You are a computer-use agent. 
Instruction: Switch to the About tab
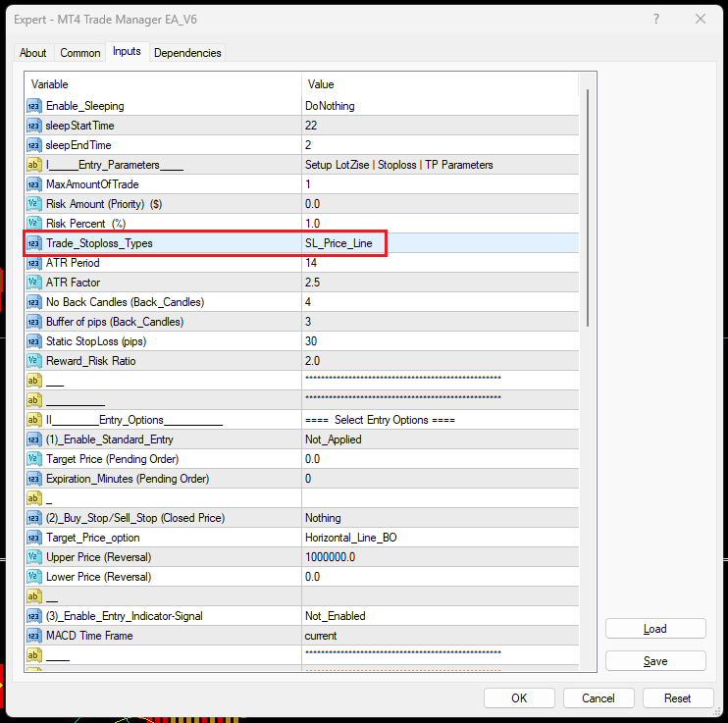[33, 53]
